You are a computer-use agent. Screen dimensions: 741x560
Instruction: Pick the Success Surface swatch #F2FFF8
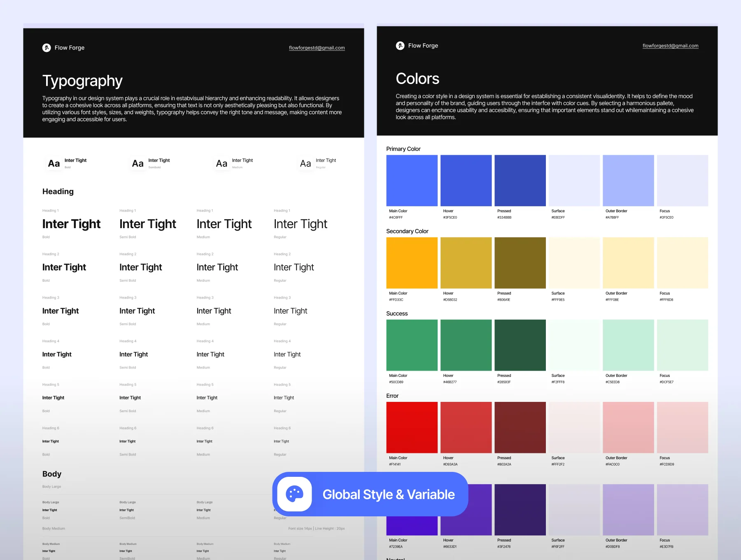[x=574, y=345]
